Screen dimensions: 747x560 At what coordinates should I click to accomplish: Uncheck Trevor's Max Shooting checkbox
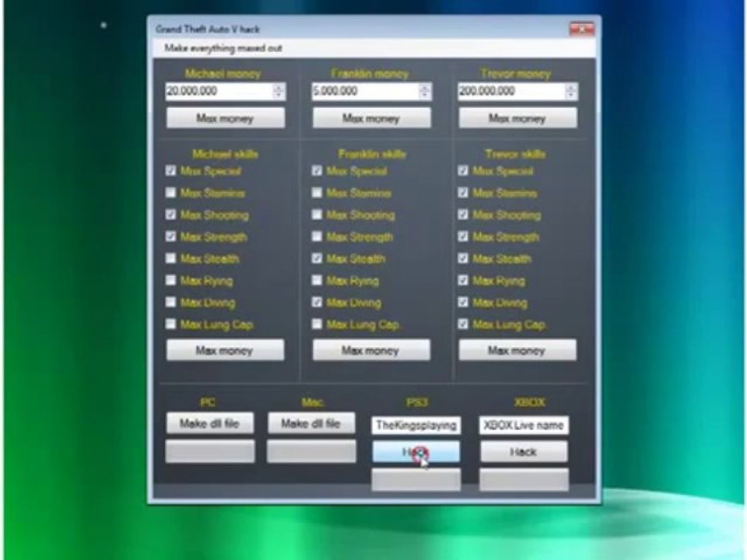point(462,215)
